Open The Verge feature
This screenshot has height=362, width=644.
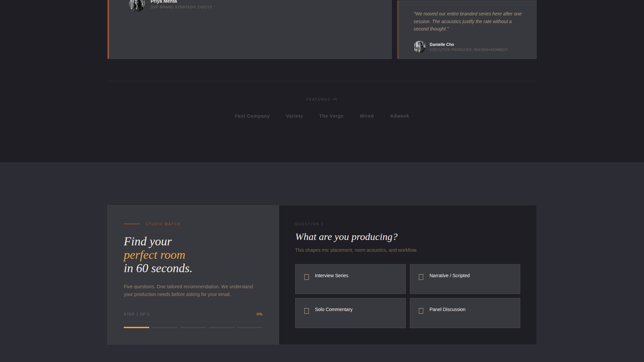point(331,116)
